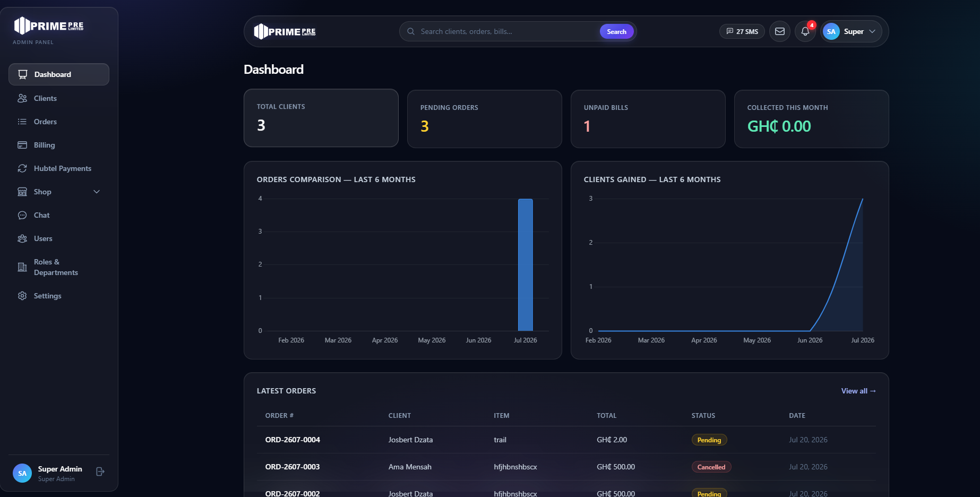Open the notifications bell icon
980x497 pixels.
point(805,31)
